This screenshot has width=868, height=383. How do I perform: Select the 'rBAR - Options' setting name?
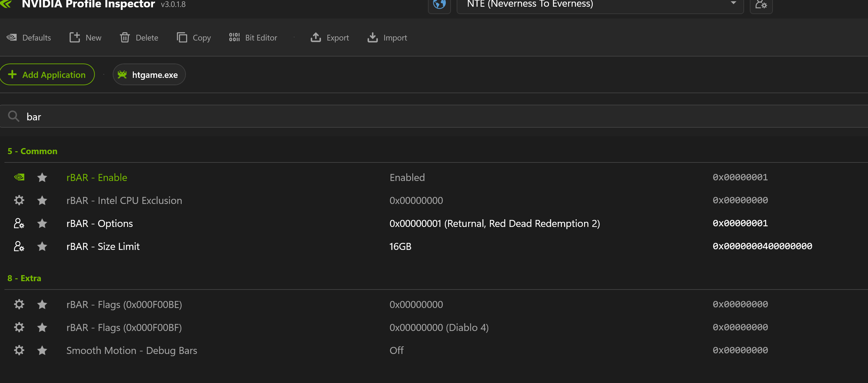99,223
